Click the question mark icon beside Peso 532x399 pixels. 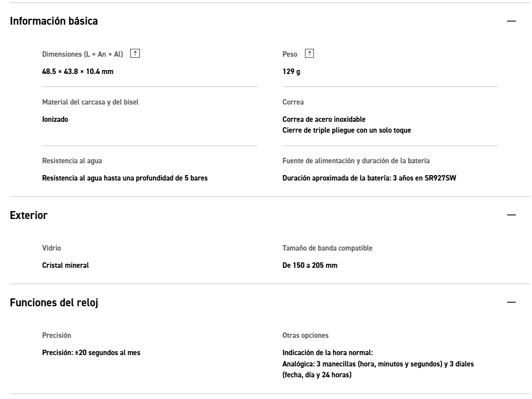(x=309, y=54)
